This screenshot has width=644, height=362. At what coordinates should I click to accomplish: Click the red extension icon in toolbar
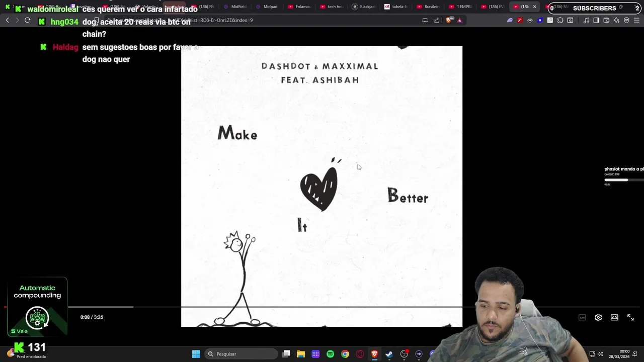point(520,20)
